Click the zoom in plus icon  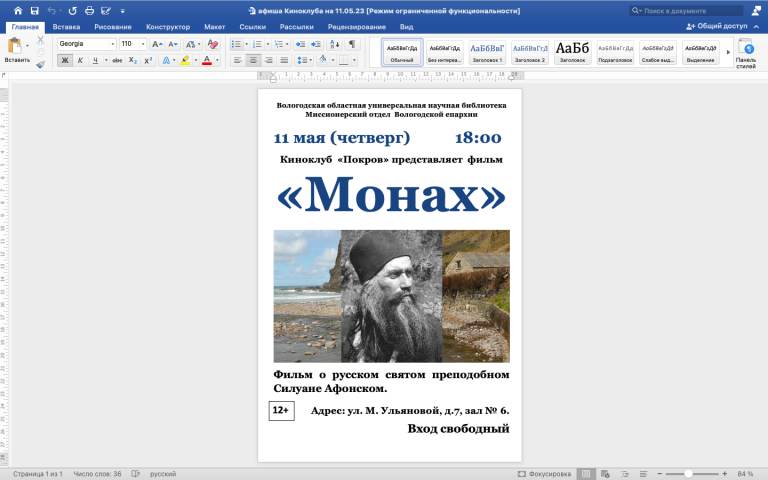coord(724,474)
